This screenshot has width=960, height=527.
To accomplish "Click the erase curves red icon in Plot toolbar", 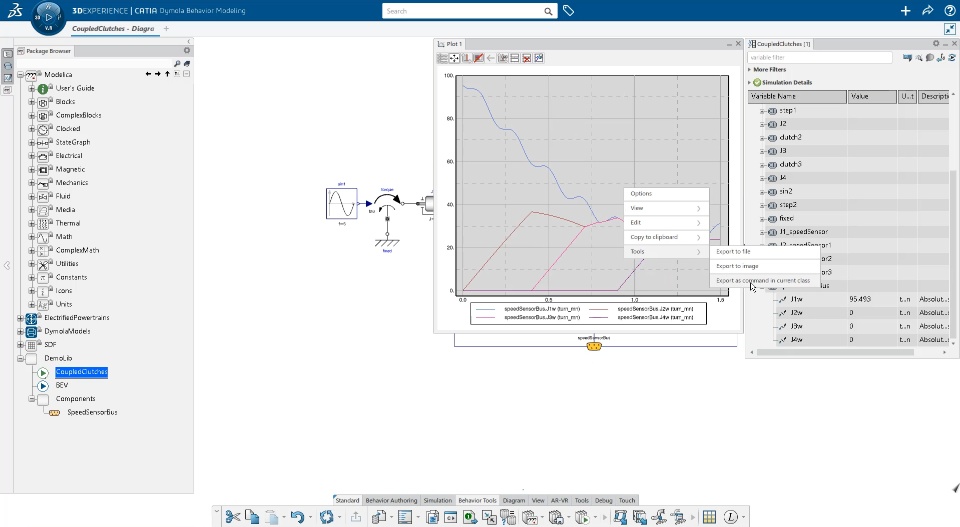I will click(479, 58).
